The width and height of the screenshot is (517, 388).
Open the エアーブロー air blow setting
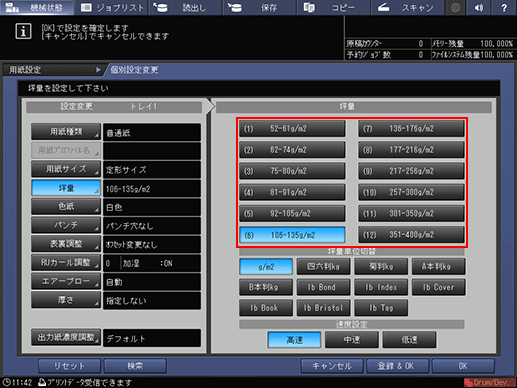click(x=66, y=281)
